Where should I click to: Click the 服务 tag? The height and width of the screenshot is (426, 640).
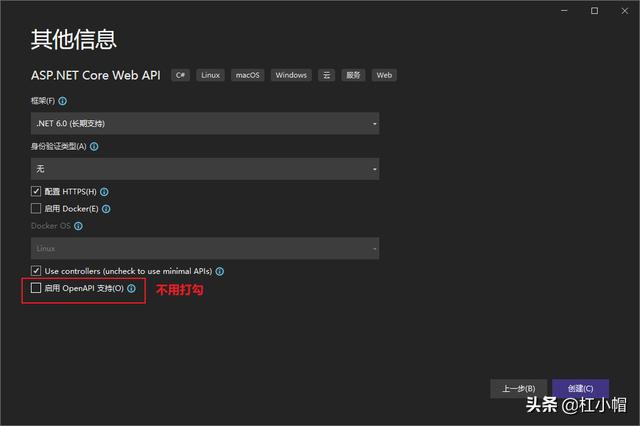click(x=353, y=75)
